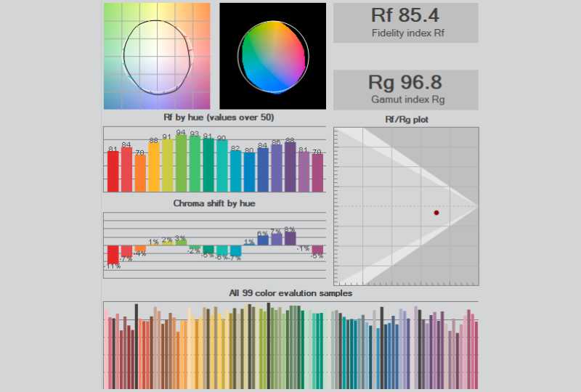
Task: Click the color vector graphic with circle outline
Action: (x=157, y=56)
